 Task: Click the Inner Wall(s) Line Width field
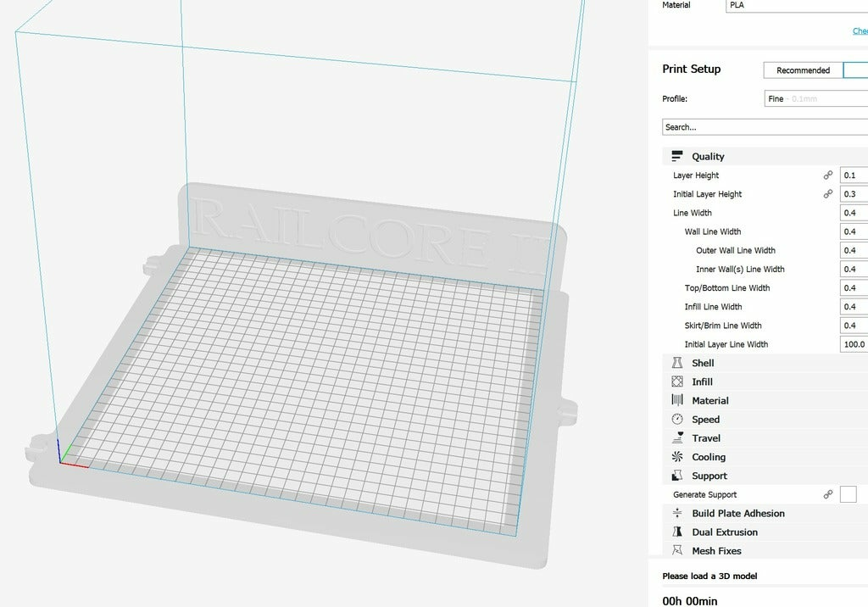click(854, 269)
